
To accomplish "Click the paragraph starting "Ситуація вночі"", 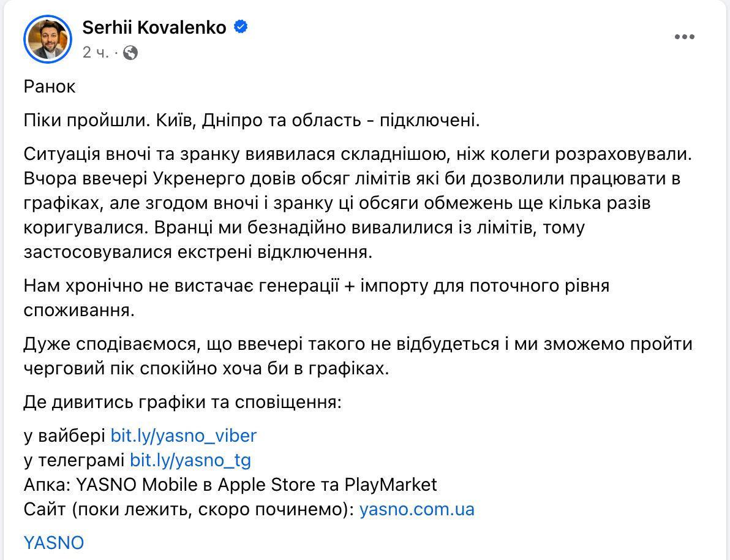I will click(x=355, y=203).
